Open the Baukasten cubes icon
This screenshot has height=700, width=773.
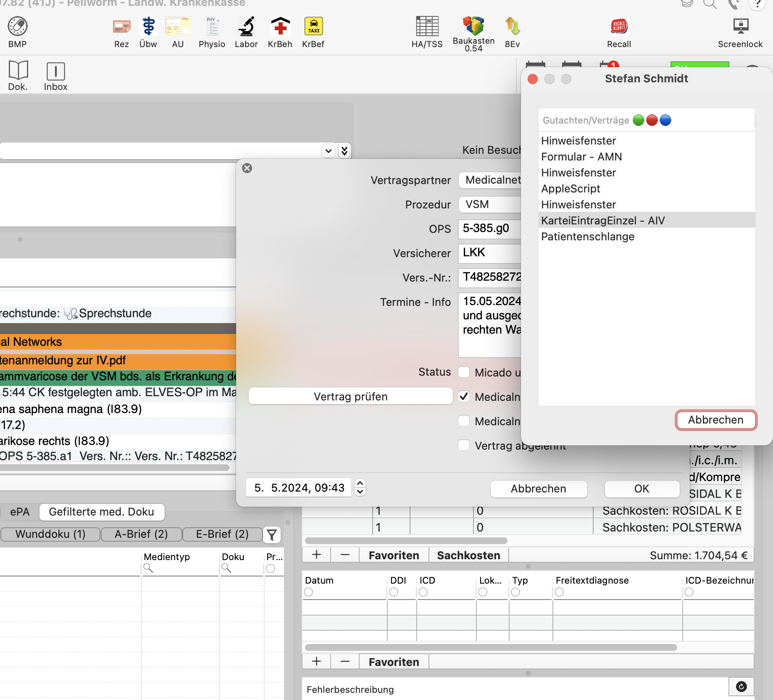[473, 25]
